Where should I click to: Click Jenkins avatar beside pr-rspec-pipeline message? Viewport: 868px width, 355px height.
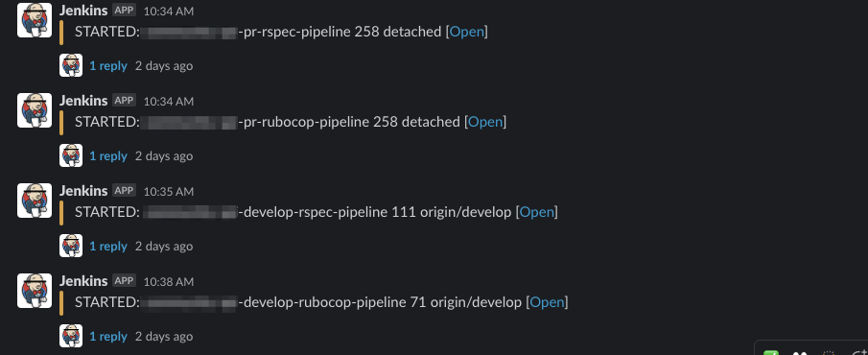click(35, 20)
